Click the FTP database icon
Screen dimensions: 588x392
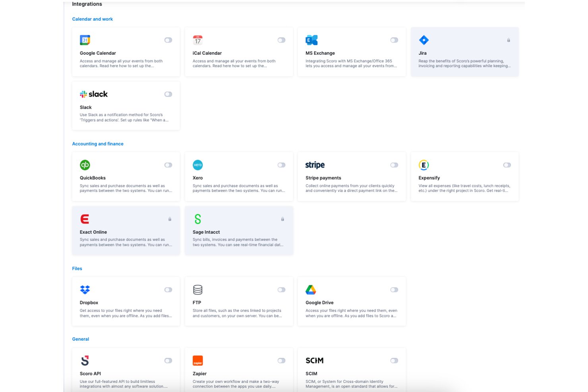(x=197, y=290)
